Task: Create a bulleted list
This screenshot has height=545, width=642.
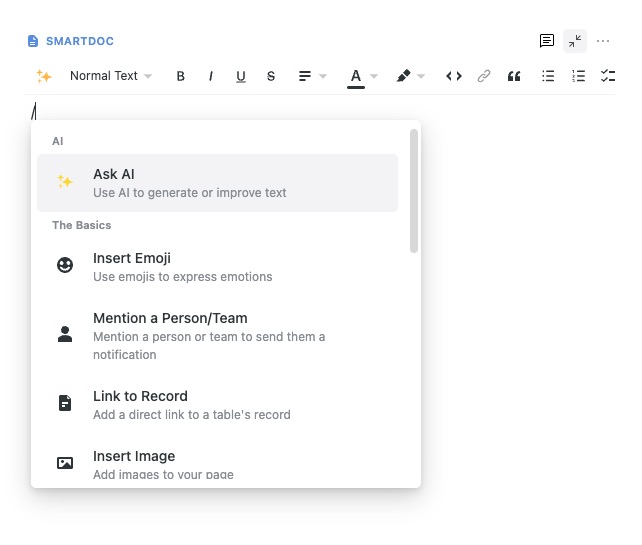Action: click(x=548, y=76)
